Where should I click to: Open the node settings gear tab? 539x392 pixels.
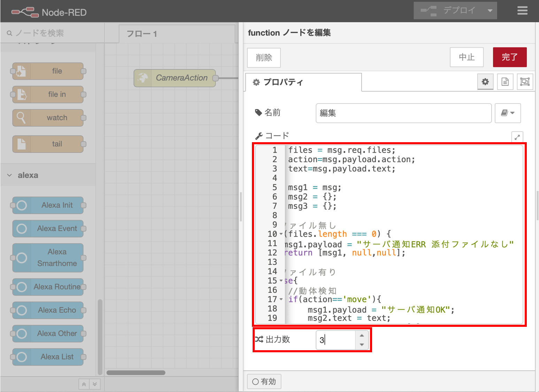tap(485, 82)
